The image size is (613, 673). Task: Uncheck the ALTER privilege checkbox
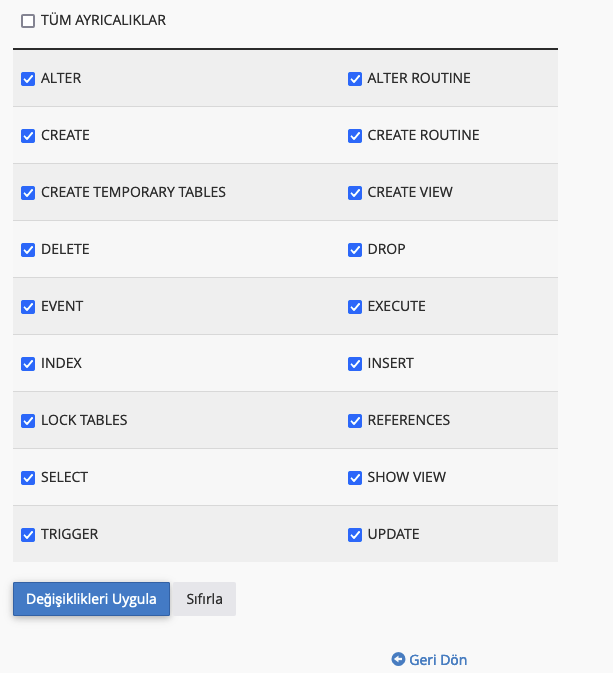tap(28, 79)
